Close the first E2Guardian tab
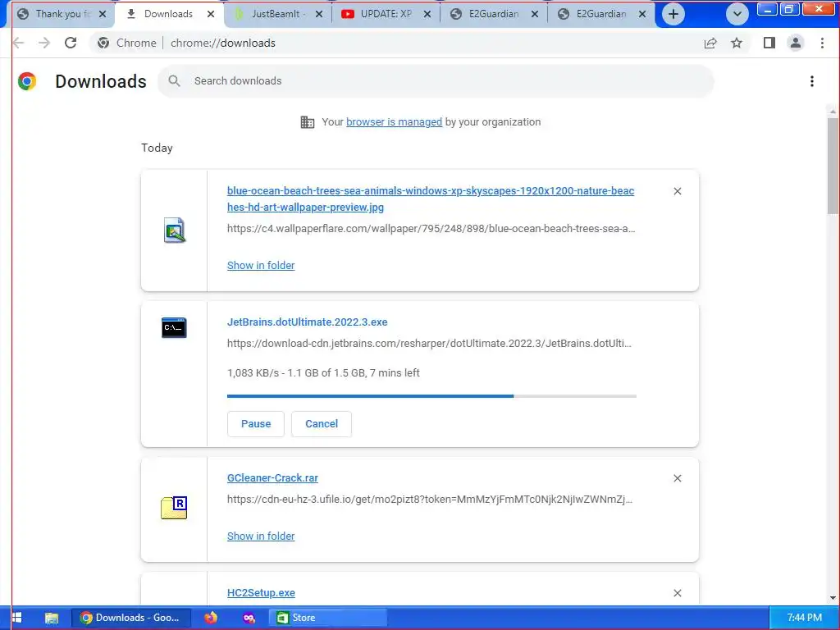 point(535,14)
